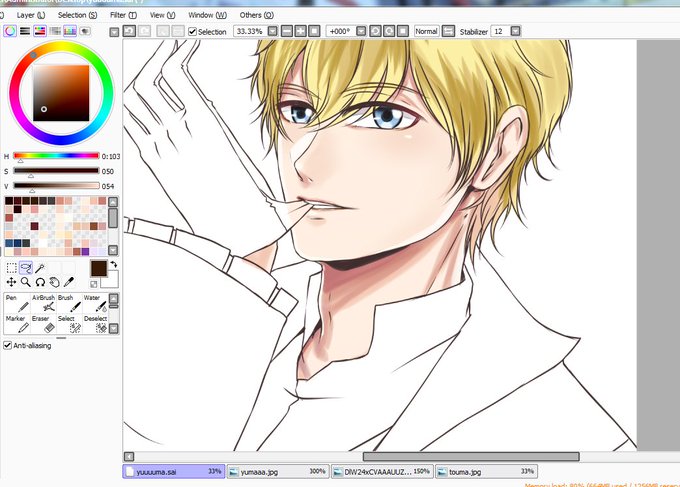The height and width of the screenshot is (487, 680).
Task: Choose the AirBrush tool
Action: point(43,303)
